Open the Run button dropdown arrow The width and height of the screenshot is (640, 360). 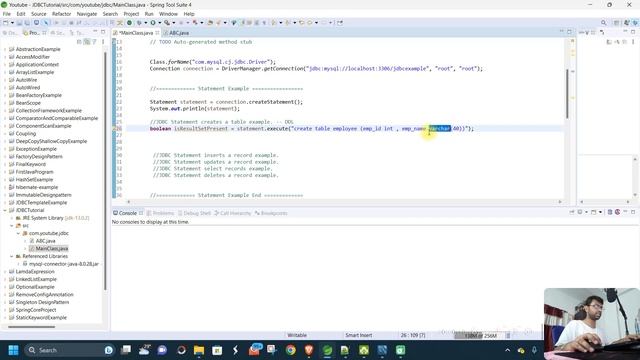(x=159, y=23)
